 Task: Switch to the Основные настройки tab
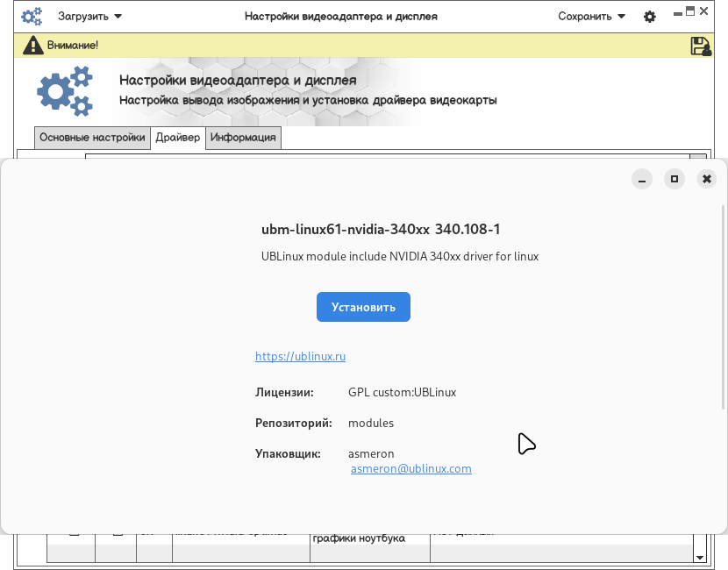point(92,138)
